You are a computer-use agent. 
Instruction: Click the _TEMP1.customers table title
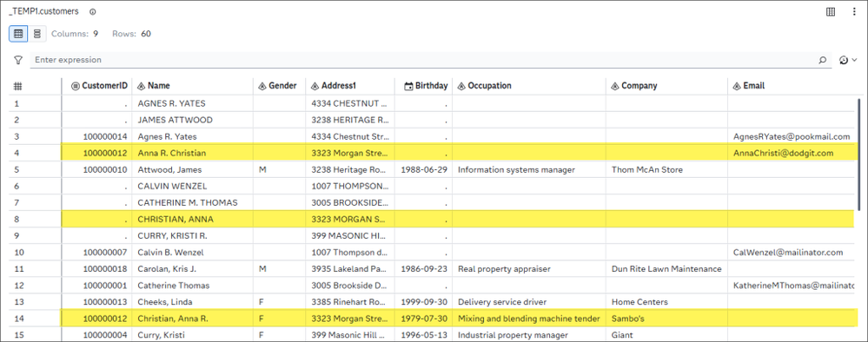point(43,11)
